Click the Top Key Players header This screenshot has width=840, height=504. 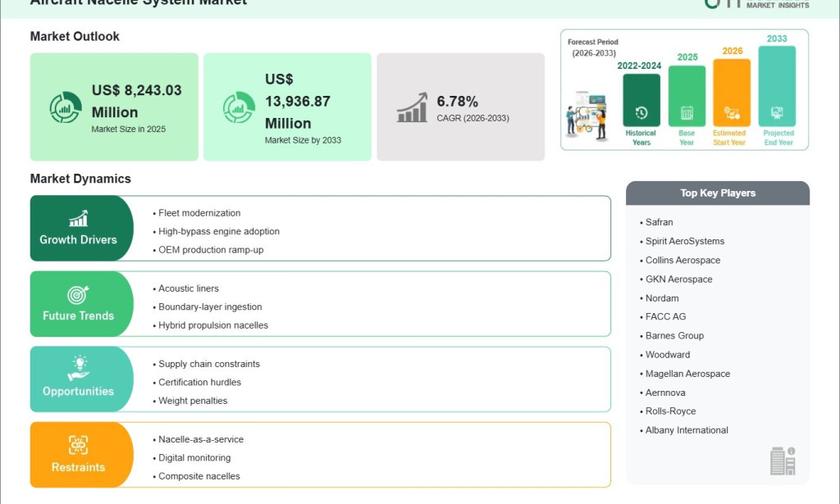click(718, 193)
